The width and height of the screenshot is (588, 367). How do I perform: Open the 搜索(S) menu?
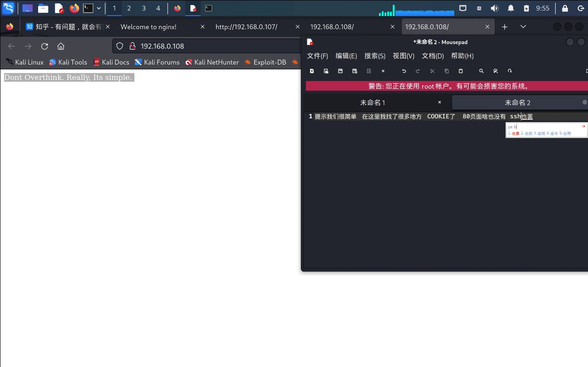pyautogui.click(x=375, y=56)
